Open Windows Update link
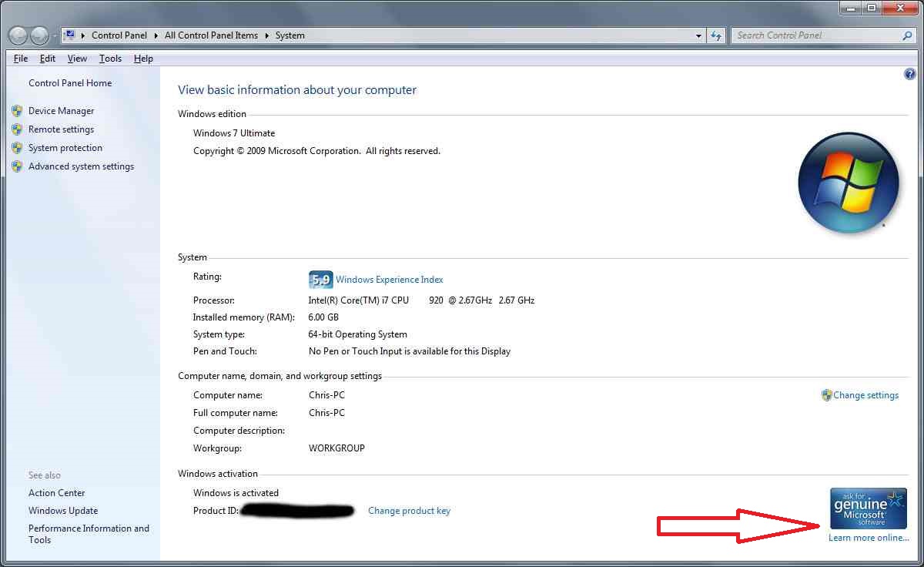The width and height of the screenshot is (924, 567). click(63, 511)
